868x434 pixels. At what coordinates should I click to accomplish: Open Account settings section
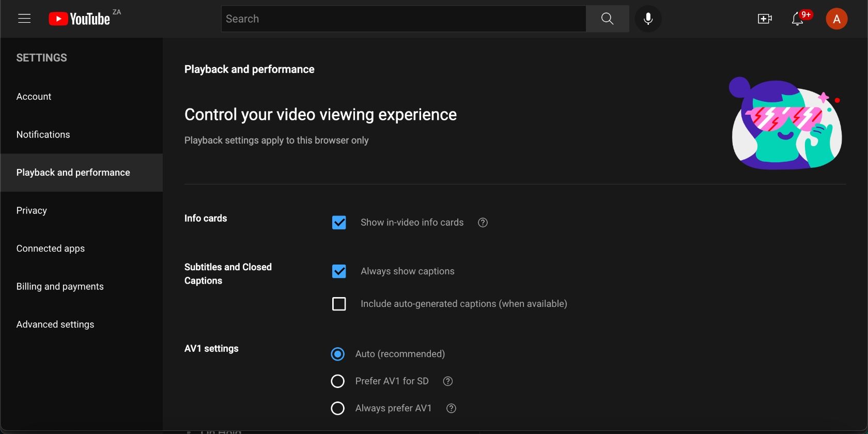pos(82,97)
